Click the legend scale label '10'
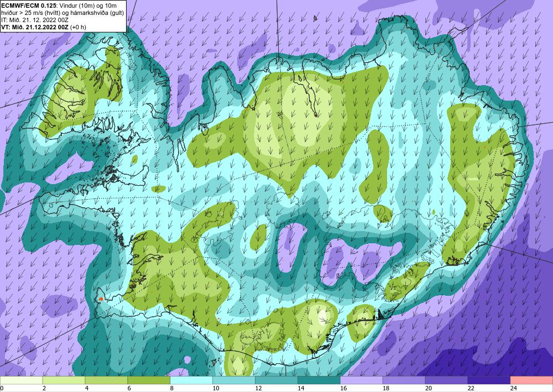553x392 pixels. pyautogui.click(x=216, y=389)
